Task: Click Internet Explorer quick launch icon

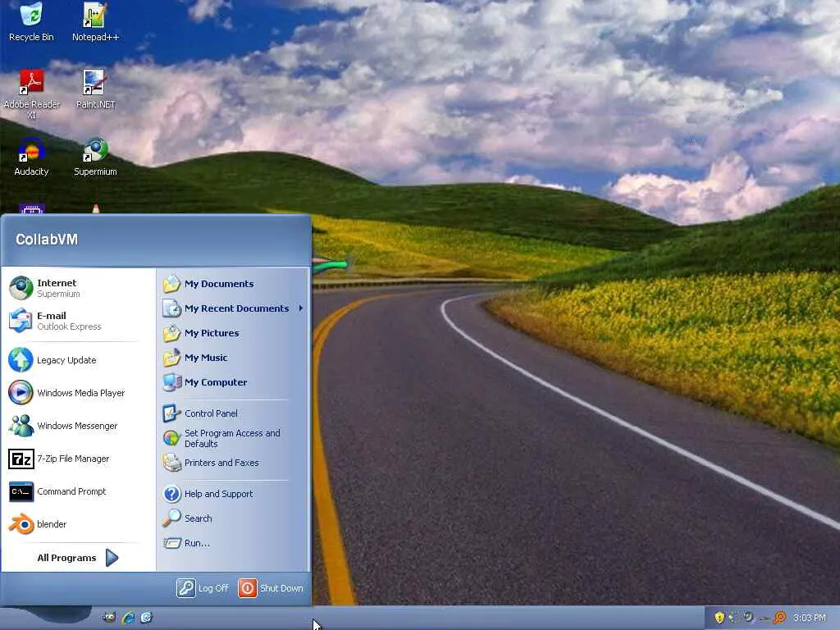Action: click(x=128, y=617)
